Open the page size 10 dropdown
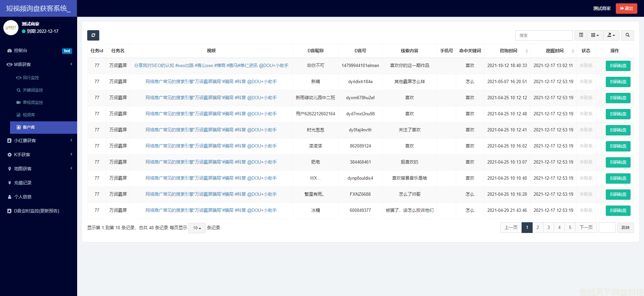 pyautogui.click(x=197, y=228)
